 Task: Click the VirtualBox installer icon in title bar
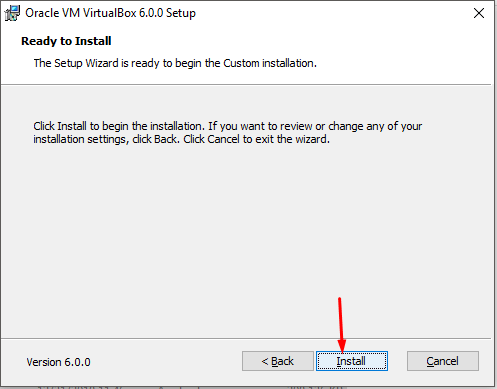[12, 13]
